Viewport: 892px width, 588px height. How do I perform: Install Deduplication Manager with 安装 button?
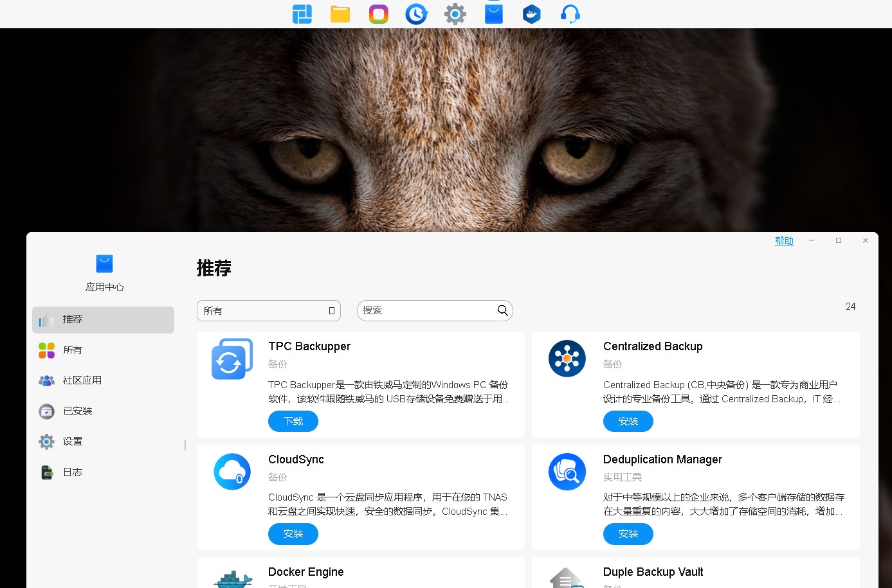tap(628, 534)
